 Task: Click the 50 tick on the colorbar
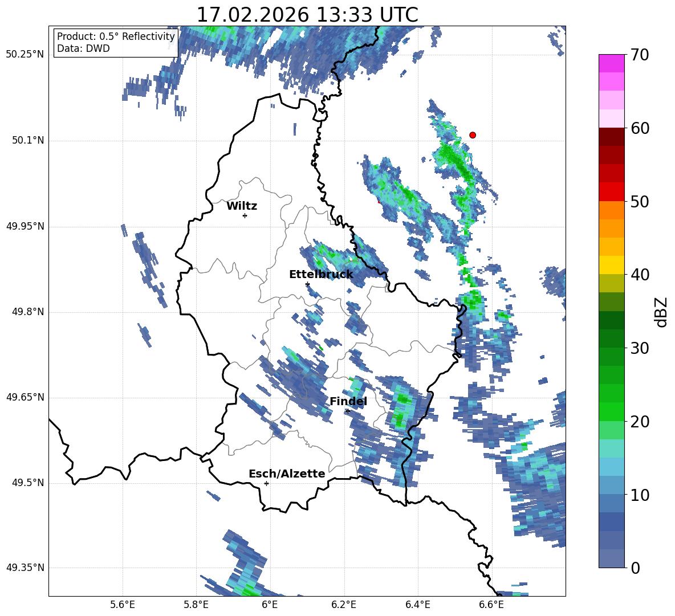640,202
